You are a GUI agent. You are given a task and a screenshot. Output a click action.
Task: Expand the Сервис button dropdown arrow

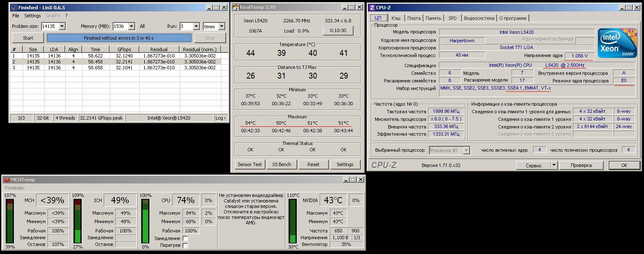pos(554,165)
